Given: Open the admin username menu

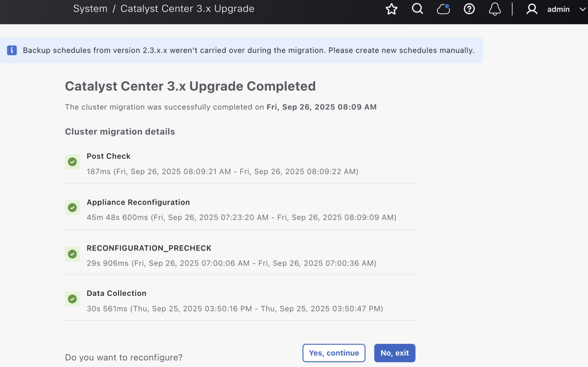Looking at the screenshot, I should [x=558, y=9].
